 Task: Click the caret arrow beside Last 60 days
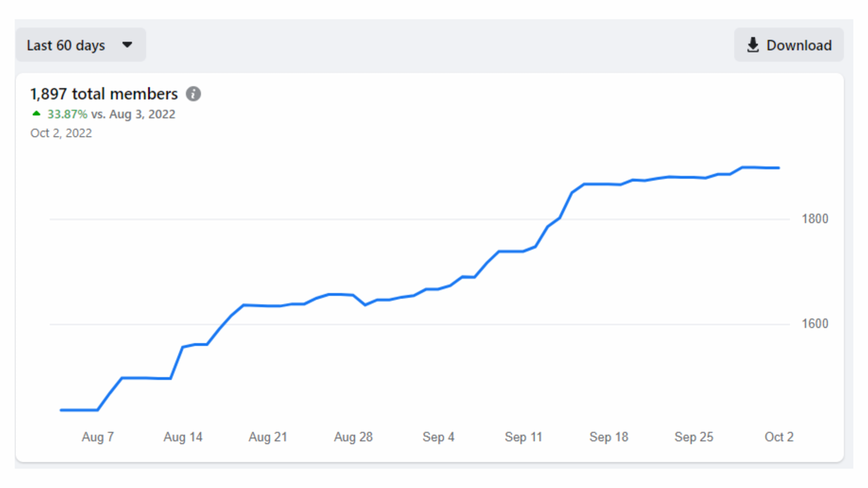127,45
